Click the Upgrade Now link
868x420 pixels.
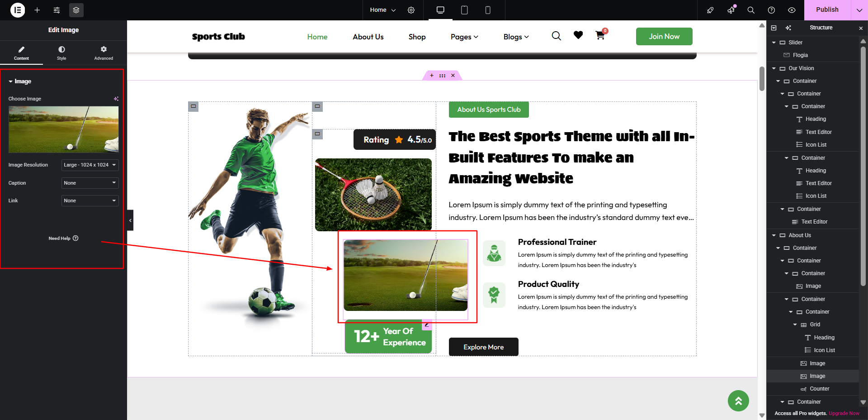(844, 413)
